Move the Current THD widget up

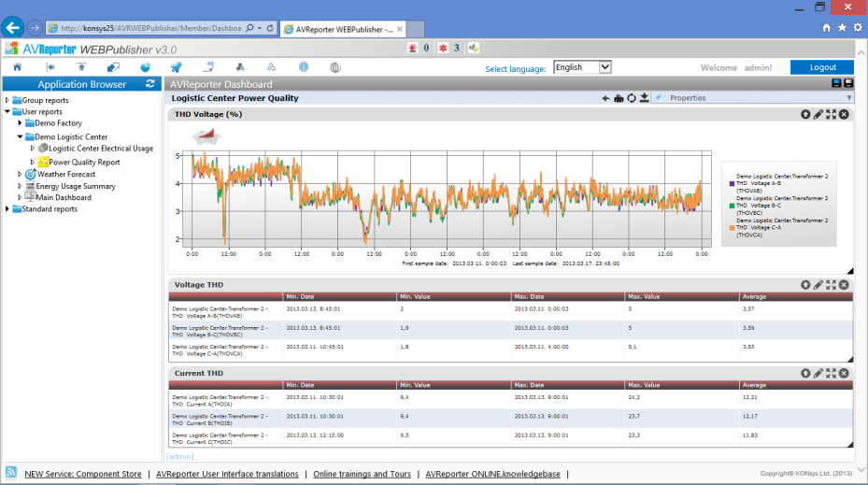click(805, 373)
